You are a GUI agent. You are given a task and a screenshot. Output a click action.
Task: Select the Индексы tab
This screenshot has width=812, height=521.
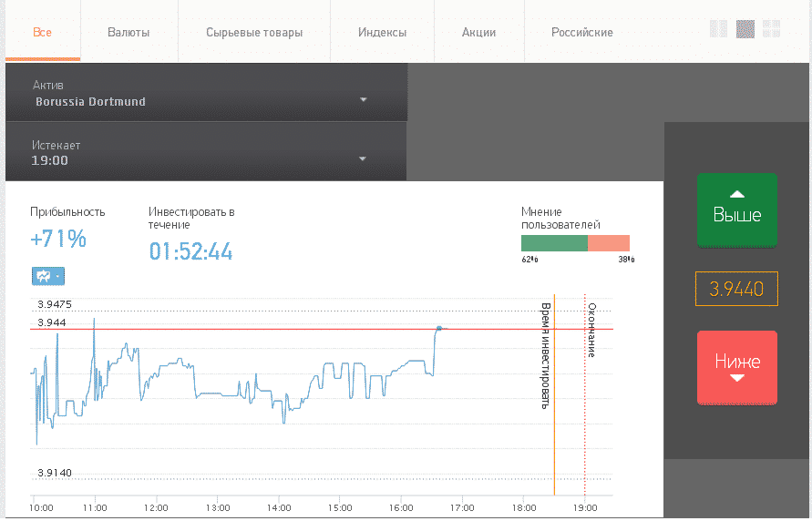[x=382, y=32]
